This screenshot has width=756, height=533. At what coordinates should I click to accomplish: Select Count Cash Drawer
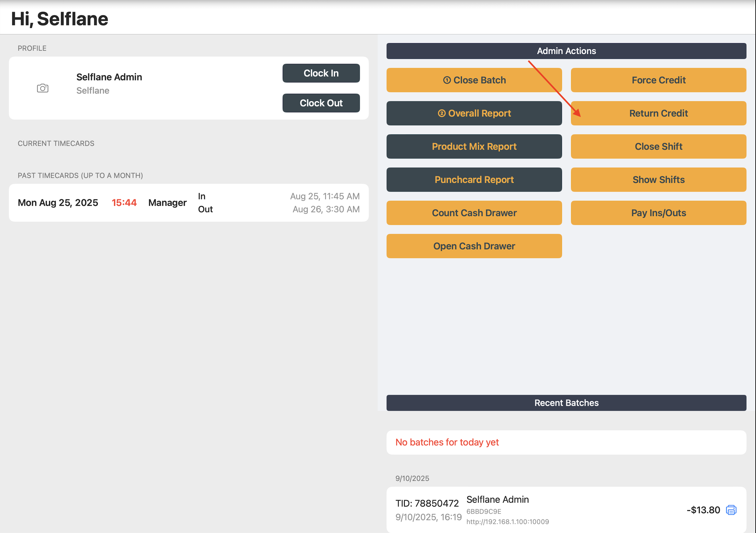[474, 213]
